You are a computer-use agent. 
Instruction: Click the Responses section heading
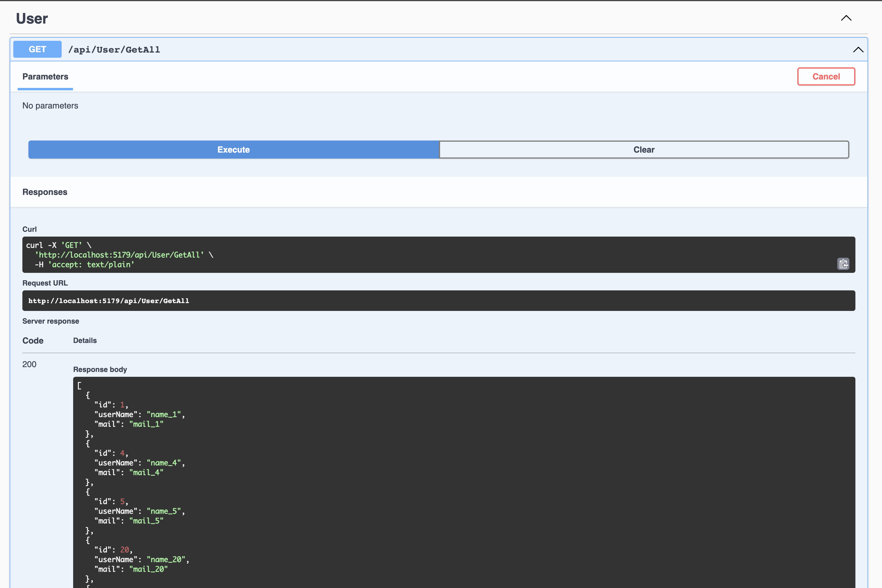(x=45, y=192)
